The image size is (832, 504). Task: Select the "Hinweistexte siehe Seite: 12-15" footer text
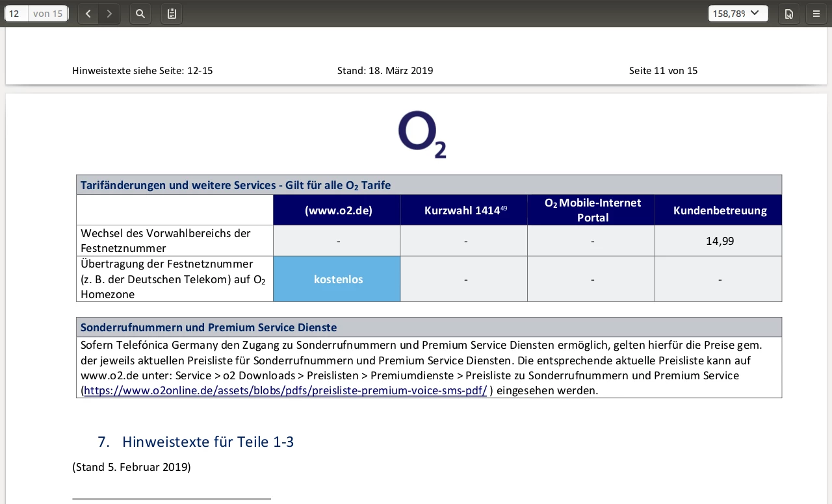point(142,71)
